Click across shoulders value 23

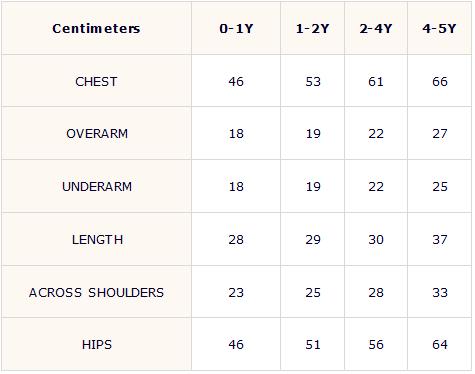[x=236, y=293]
